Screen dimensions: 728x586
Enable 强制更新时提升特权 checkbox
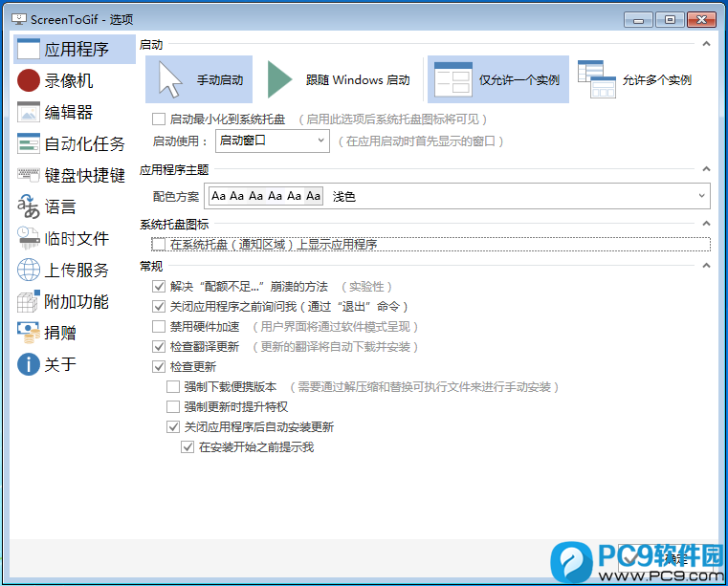click(173, 407)
